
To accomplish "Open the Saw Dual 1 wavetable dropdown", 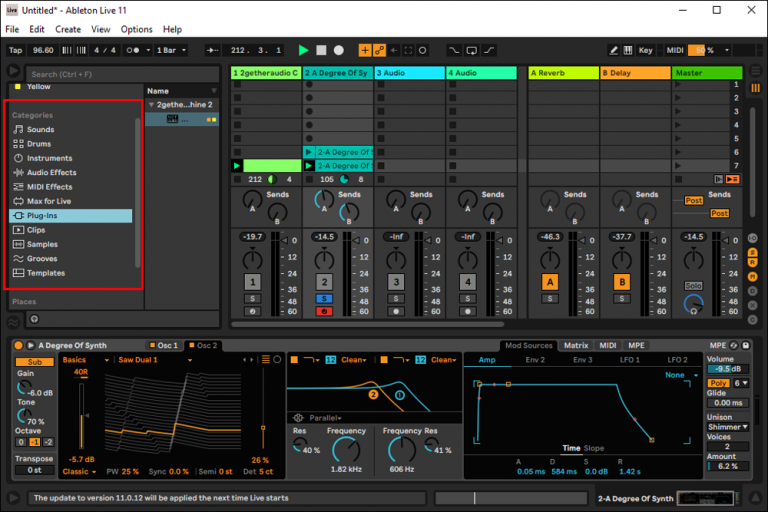I will tap(142, 360).
